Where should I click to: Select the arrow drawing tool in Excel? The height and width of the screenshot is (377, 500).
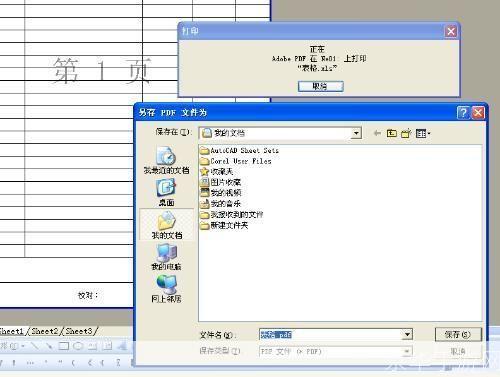click(x=49, y=346)
